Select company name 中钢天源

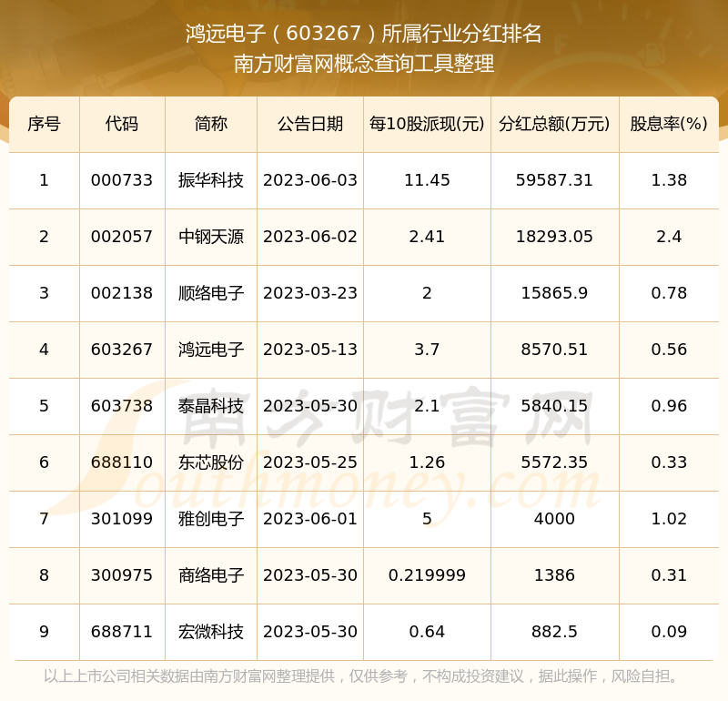[211, 237]
